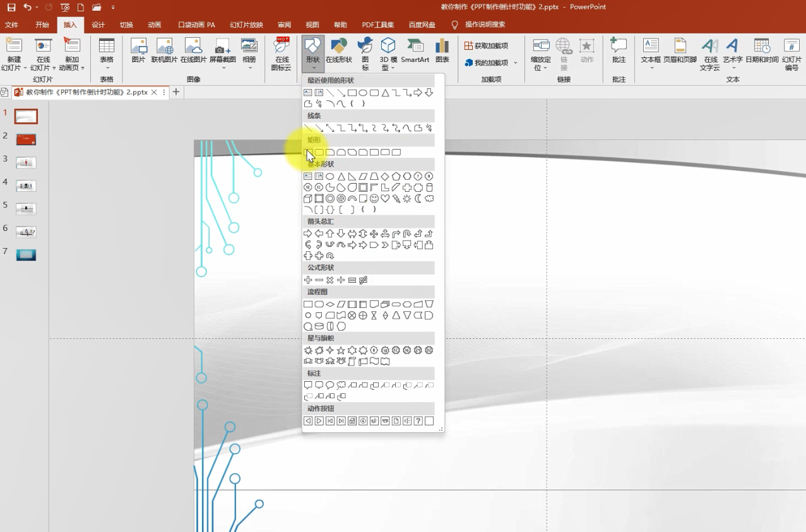Select the division sign in 公式形状

[x=341, y=280]
